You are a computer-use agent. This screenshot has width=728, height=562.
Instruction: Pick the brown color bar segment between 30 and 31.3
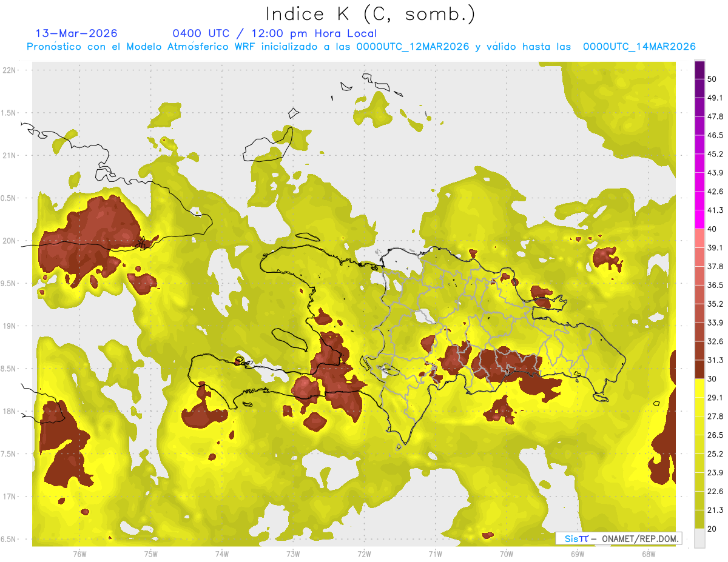pyautogui.click(x=699, y=369)
